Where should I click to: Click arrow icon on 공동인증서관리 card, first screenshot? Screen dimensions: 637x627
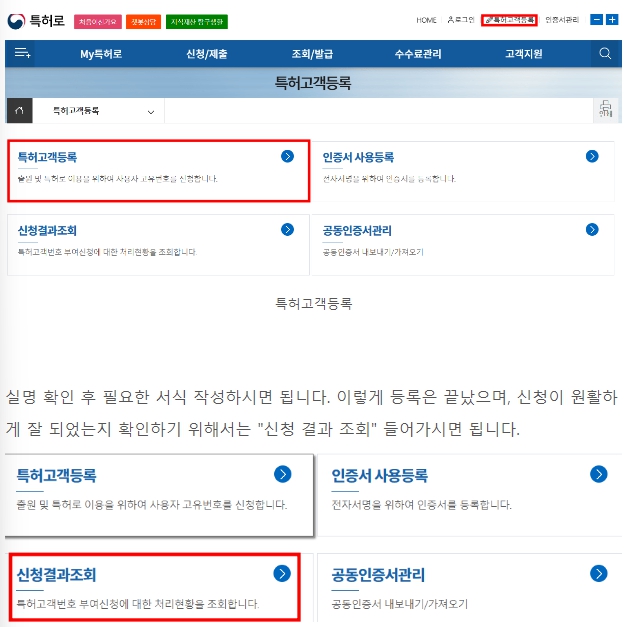click(x=592, y=230)
